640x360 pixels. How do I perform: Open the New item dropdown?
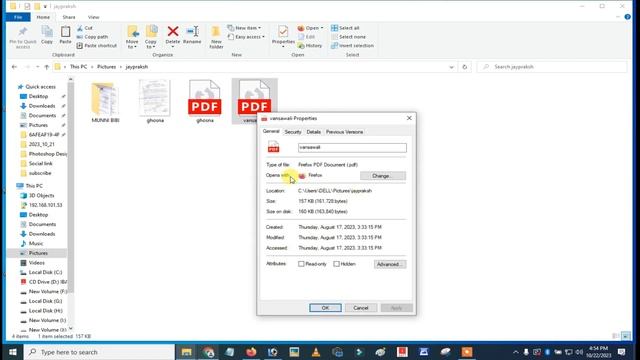(x=244, y=28)
